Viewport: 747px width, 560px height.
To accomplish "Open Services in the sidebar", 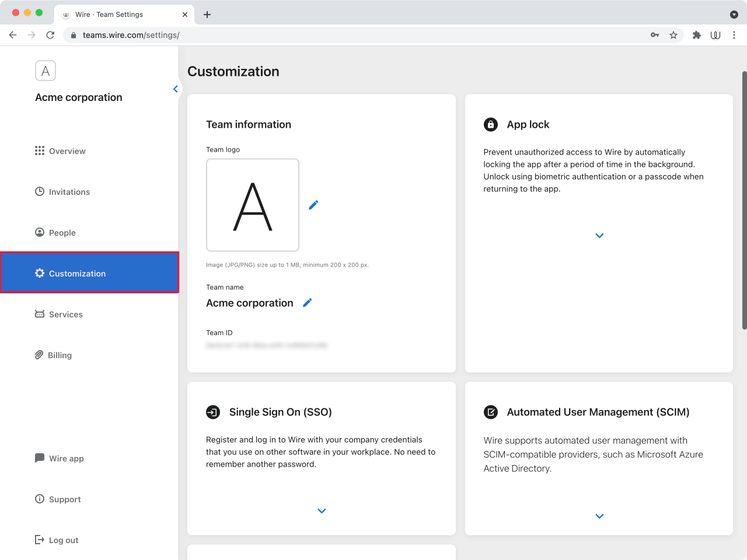I will (59, 314).
